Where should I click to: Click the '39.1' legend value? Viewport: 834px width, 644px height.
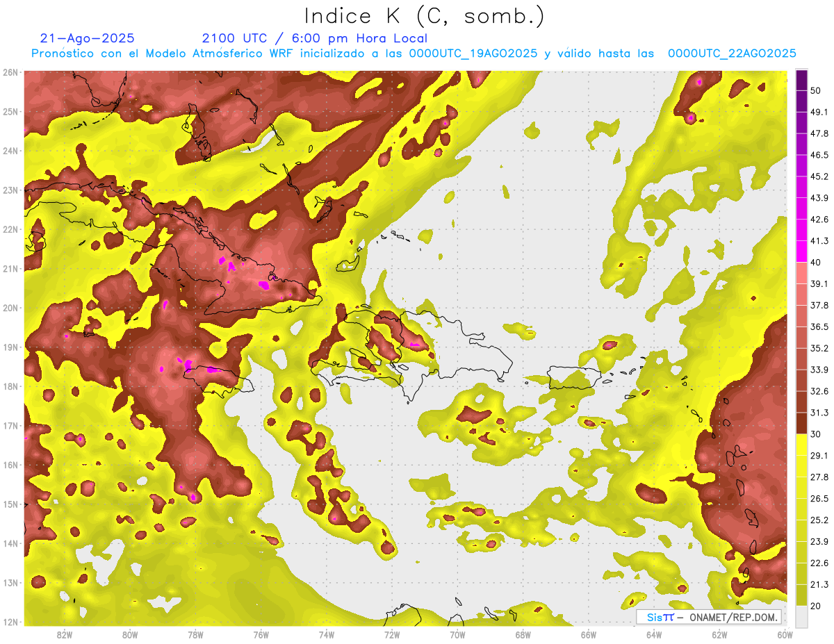819,283
